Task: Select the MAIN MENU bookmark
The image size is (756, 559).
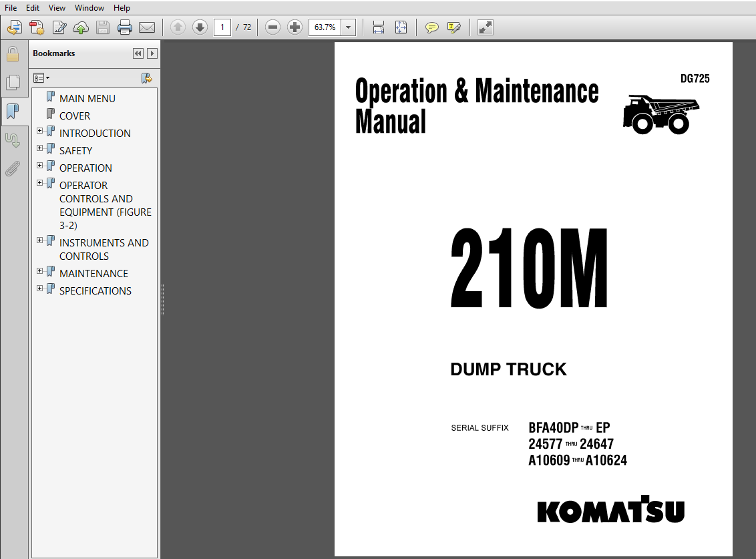Action: point(87,98)
